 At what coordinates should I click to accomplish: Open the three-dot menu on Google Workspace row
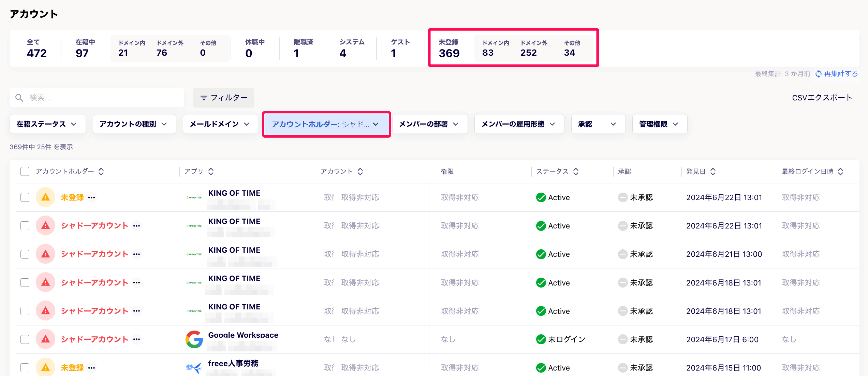[x=136, y=339]
